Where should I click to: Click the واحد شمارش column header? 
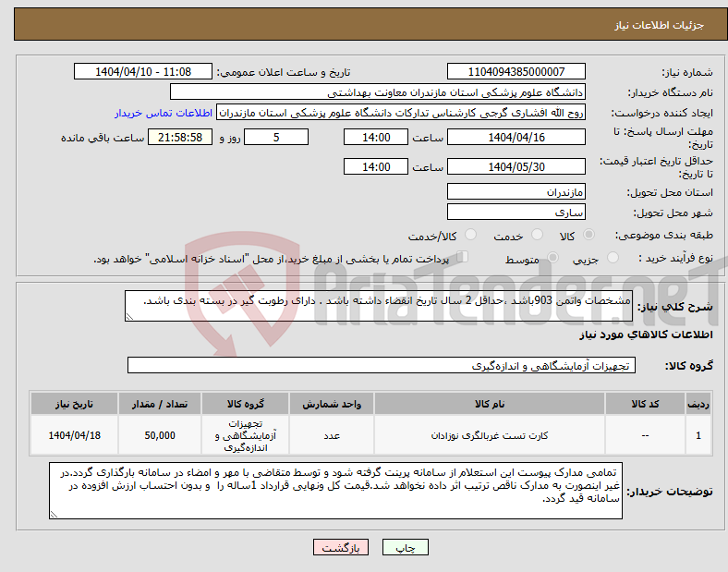point(332,404)
